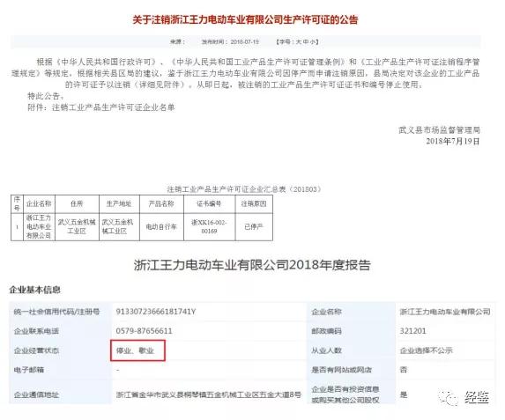
Task: Click the 企业通信地址 label
Action: point(36,394)
